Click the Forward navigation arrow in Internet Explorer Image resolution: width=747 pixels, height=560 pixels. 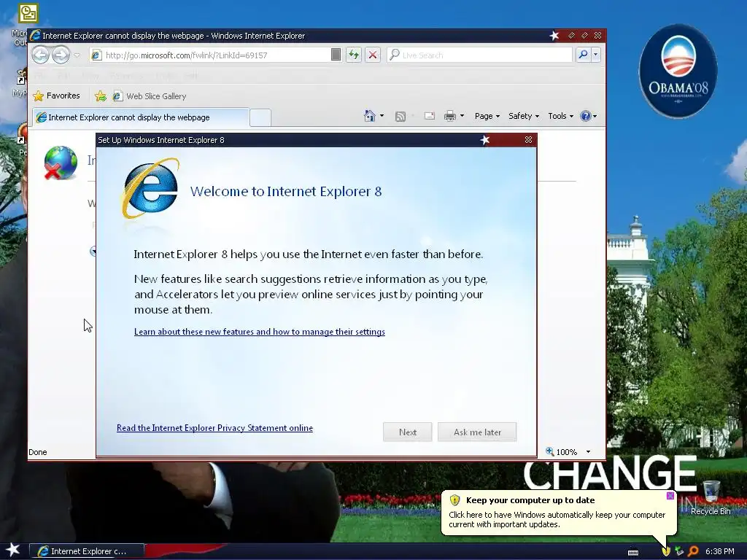61,55
